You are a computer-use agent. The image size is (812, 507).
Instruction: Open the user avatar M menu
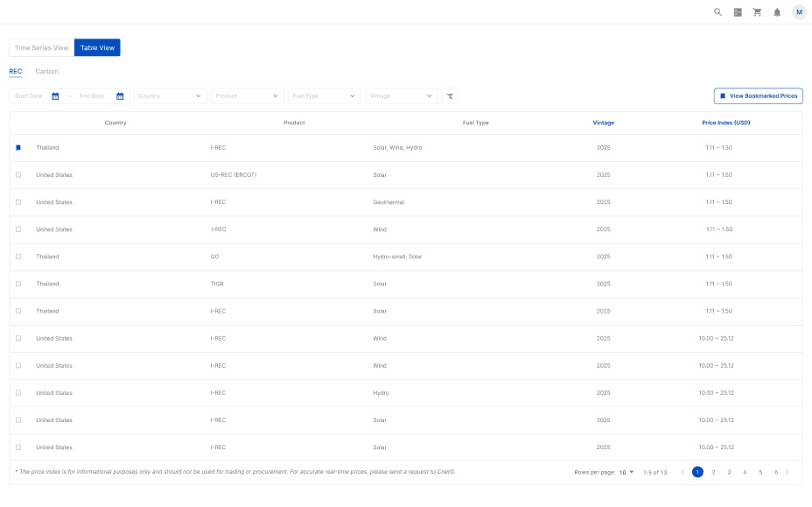(x=799, y=12)
